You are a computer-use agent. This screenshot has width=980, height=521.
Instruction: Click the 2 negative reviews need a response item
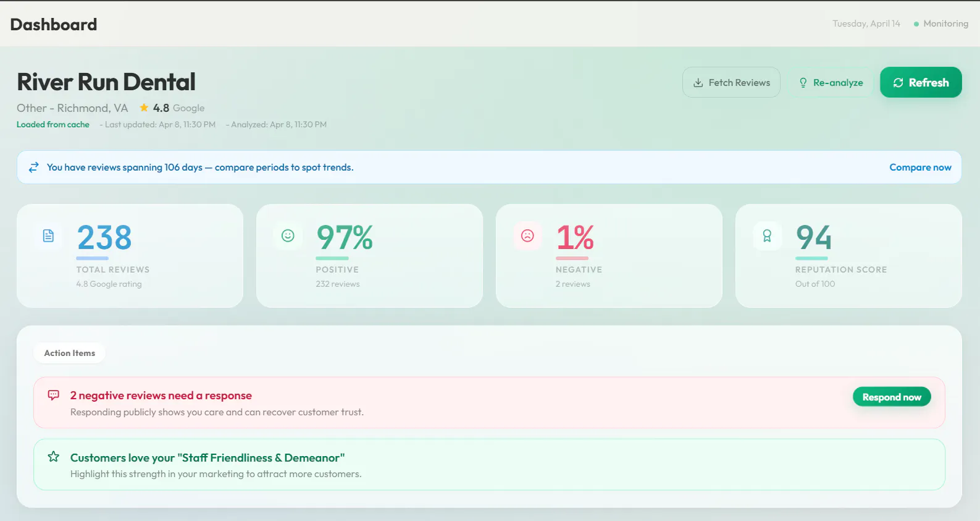(x=489, y=402)
